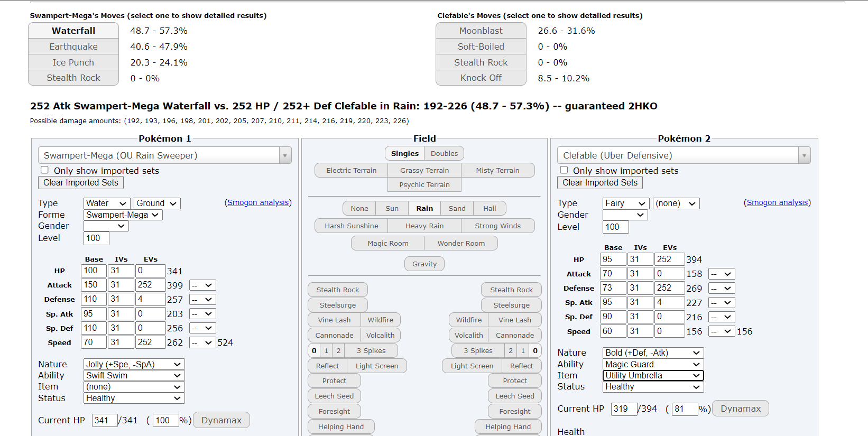868x436 pixels.
Task: Toggle left side Vine Lash
Action: [x=334, y=320]
